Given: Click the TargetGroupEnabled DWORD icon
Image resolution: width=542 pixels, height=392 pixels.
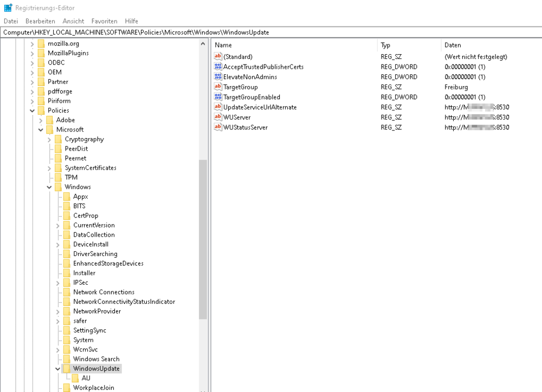Looking at the screenshot, I should [x=218, y=97].
